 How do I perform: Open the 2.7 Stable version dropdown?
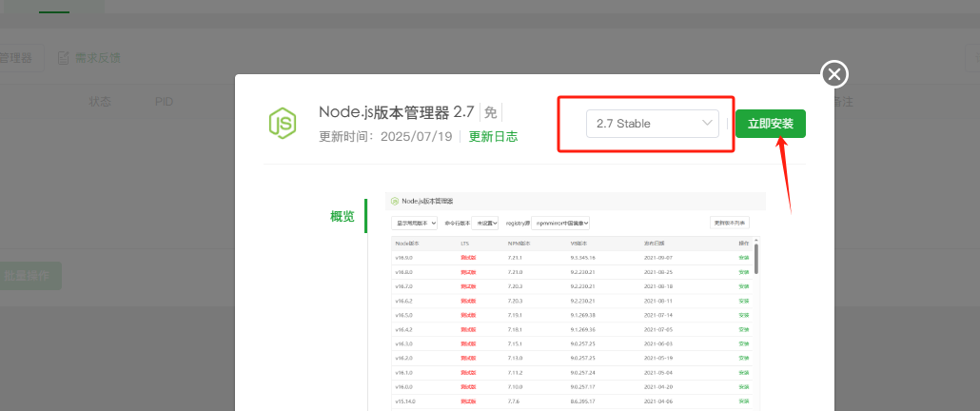(x=652, y=124)
